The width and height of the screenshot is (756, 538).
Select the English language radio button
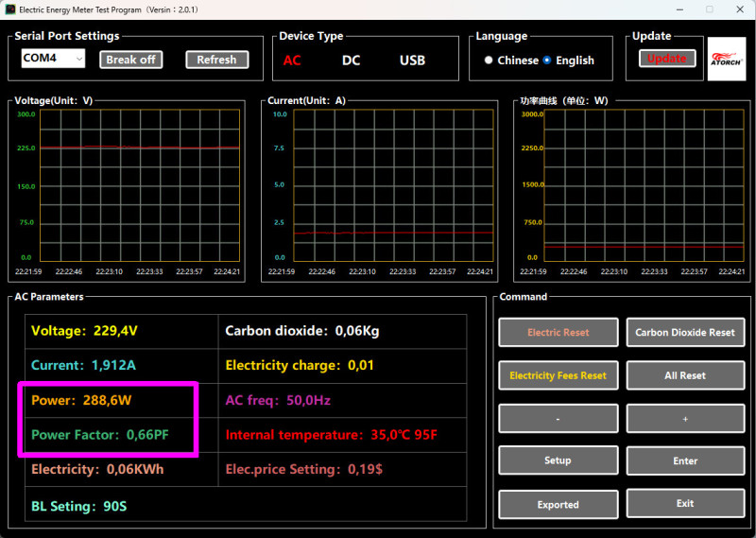[x=546, y=61]
